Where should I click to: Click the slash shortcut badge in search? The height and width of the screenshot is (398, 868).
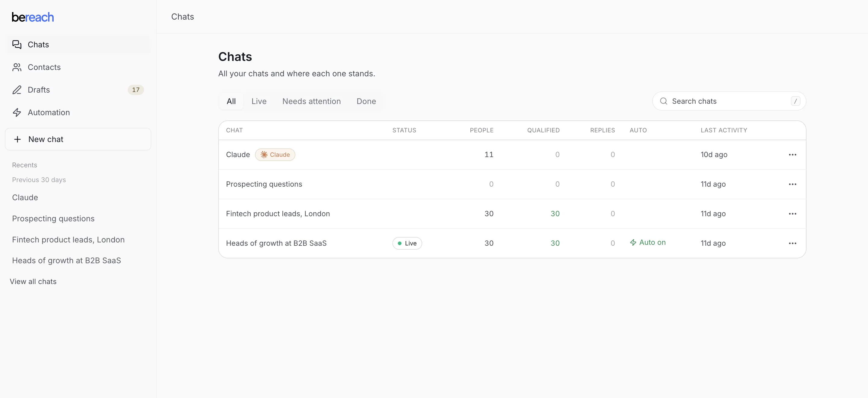click(x=795, y=101)
